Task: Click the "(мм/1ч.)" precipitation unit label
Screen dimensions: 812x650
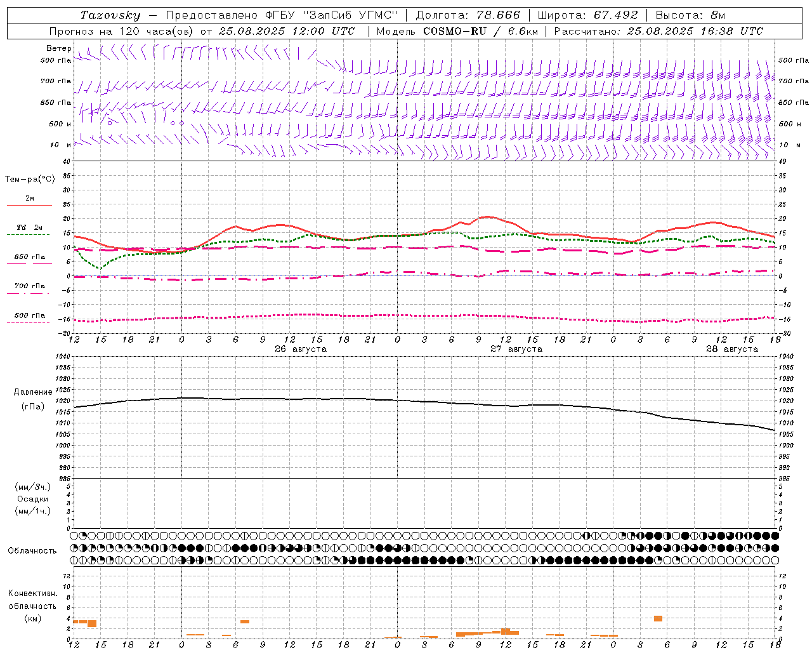Action: [x=33, y=511]
